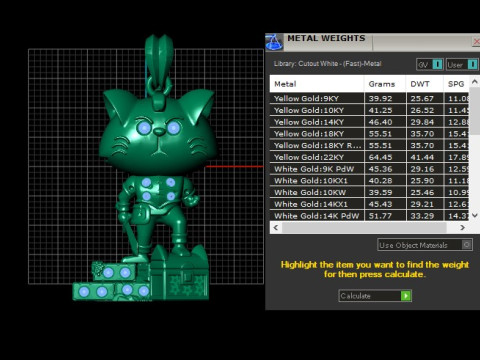This screenshot has height=360, width=480.
Task: Select the Yellow Gold:18KY row
Action: point(369,134)
